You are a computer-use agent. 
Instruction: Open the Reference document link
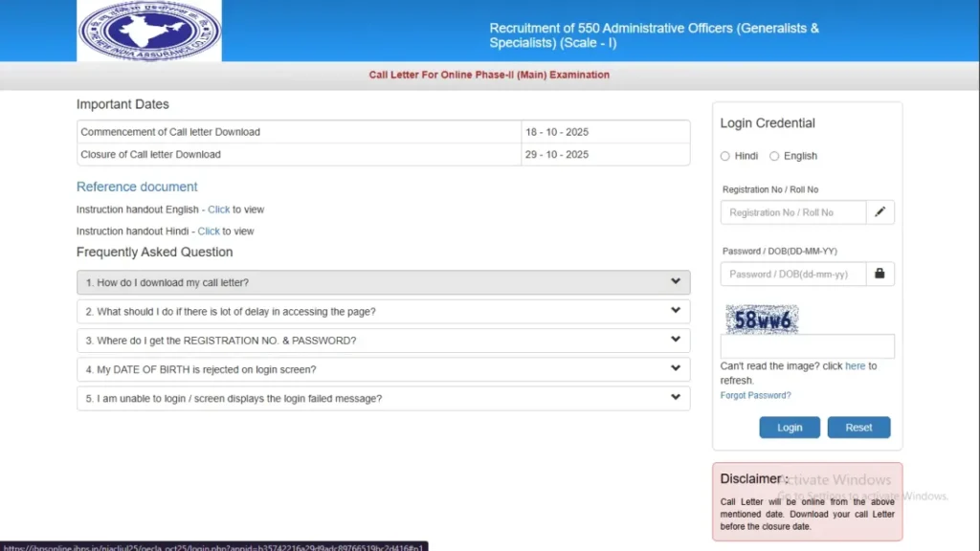137,187
